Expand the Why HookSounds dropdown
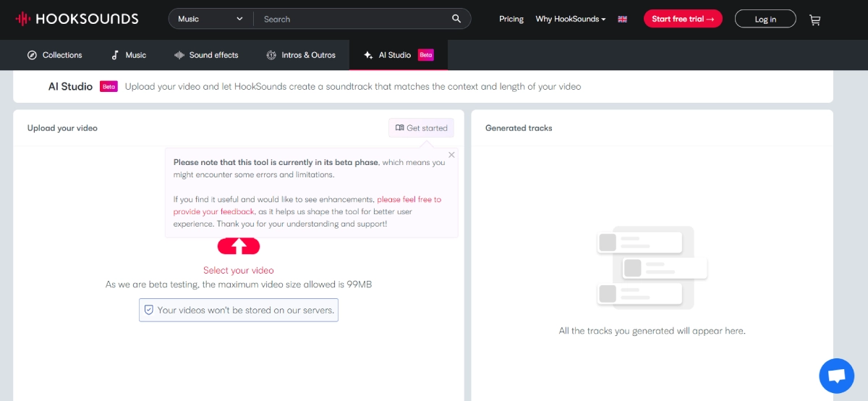868x401 pixels. pos(571,19)
